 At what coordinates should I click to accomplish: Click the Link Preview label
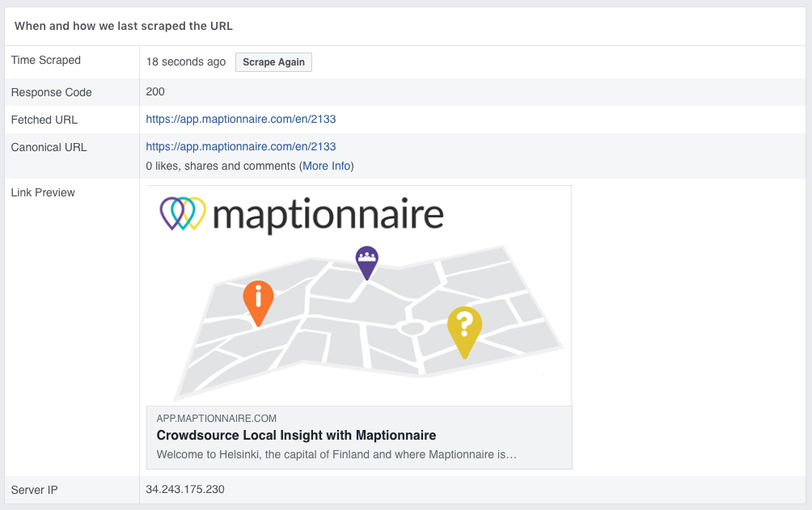coord(43,192)
